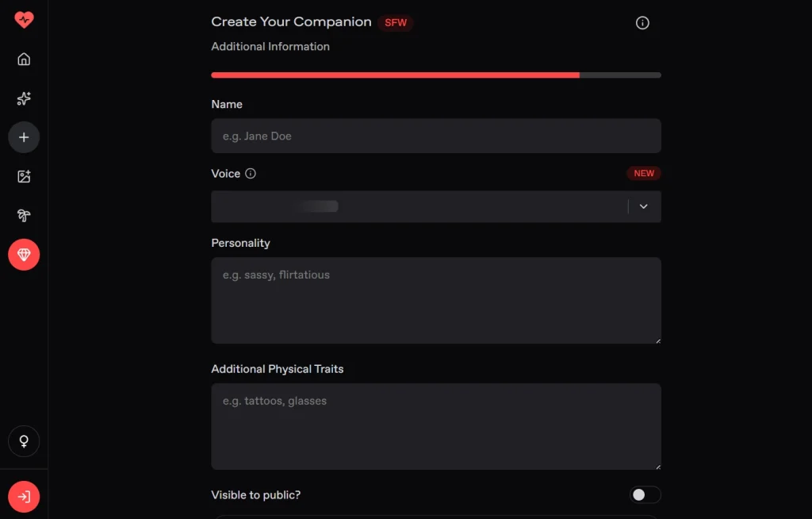
Task: Click the red heart logo icon
Action: pyautogui.click(x=24, y=19)
